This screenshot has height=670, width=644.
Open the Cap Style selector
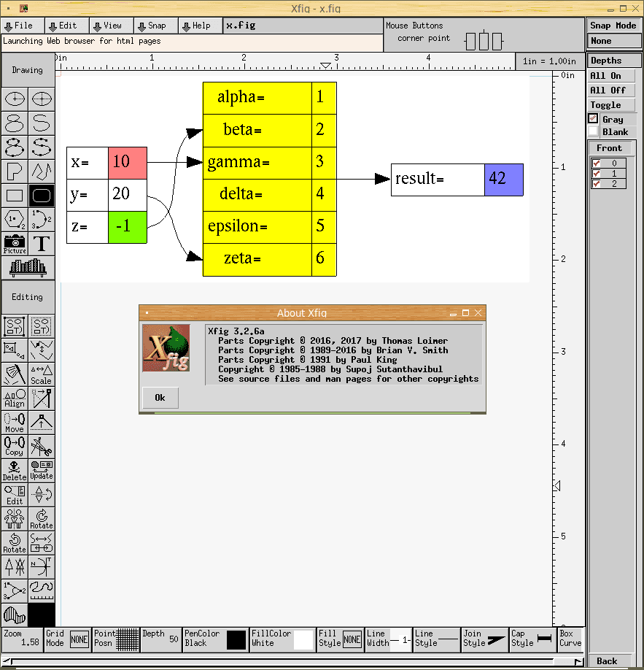(x=532, y=639)
